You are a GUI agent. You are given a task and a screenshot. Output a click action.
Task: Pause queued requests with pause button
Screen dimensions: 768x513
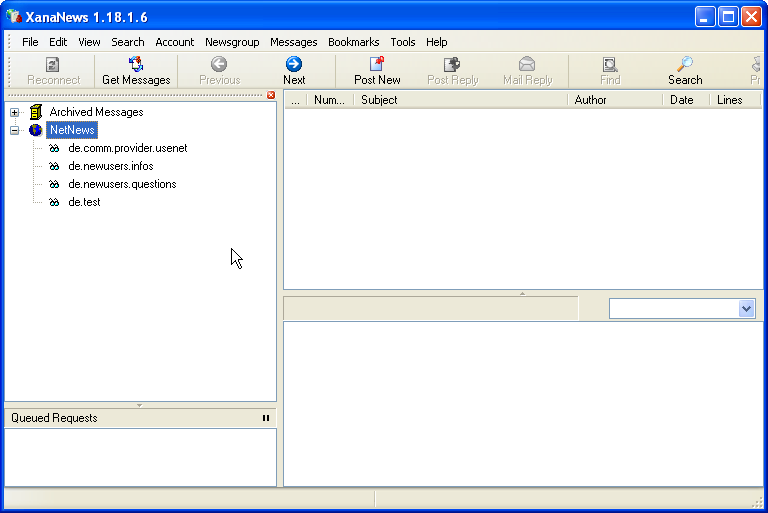tap(266, 418)
